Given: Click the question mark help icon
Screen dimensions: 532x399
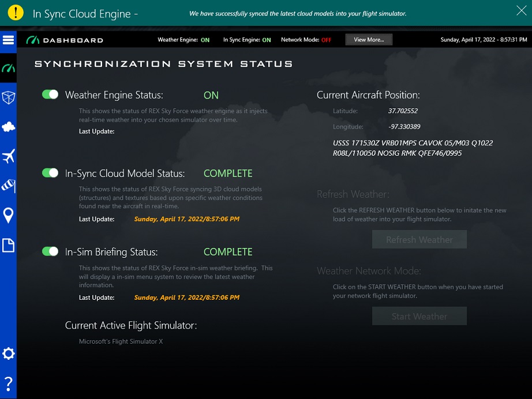Looking at the screenshot, I should point(8,383).
